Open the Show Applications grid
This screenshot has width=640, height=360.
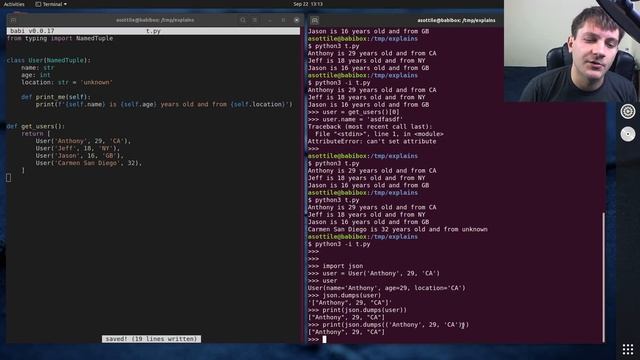tap(628, 349)
